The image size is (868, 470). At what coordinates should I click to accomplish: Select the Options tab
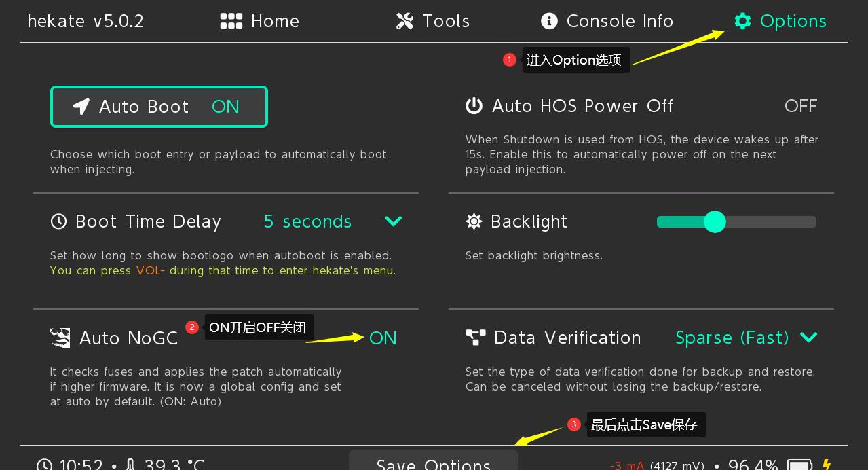coord(780,21)
